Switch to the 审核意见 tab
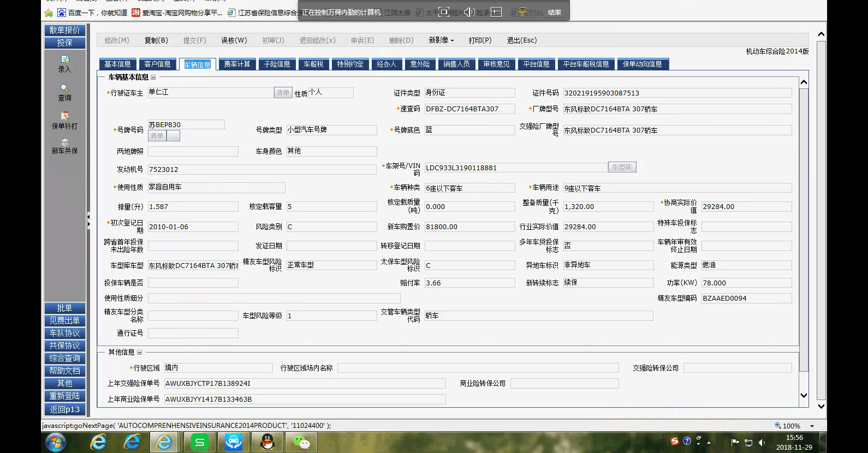 (496, 64)
